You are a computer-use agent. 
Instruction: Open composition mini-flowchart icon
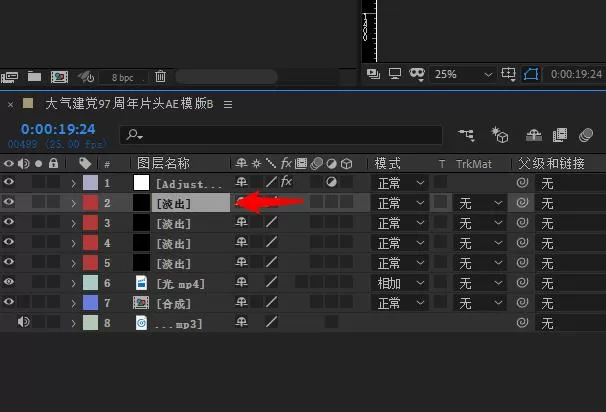pos(467,135)
